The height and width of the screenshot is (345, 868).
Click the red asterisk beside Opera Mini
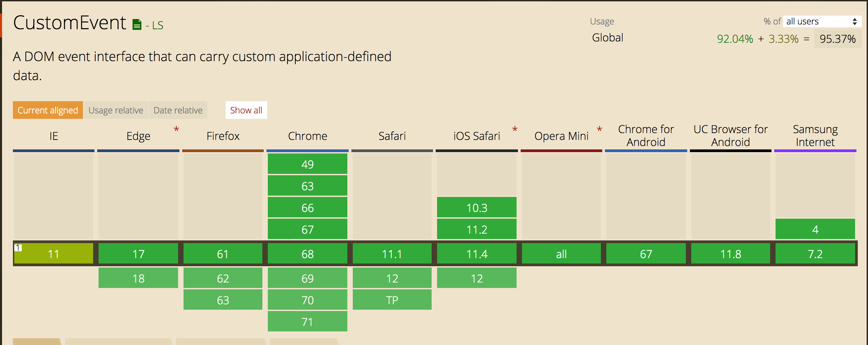coord(599,129)
